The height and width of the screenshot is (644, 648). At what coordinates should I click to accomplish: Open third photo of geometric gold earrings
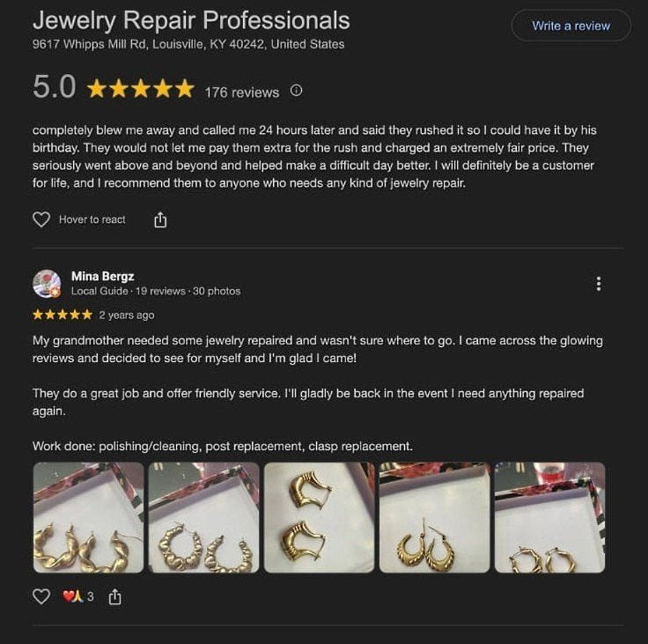(x=319, y=517)
